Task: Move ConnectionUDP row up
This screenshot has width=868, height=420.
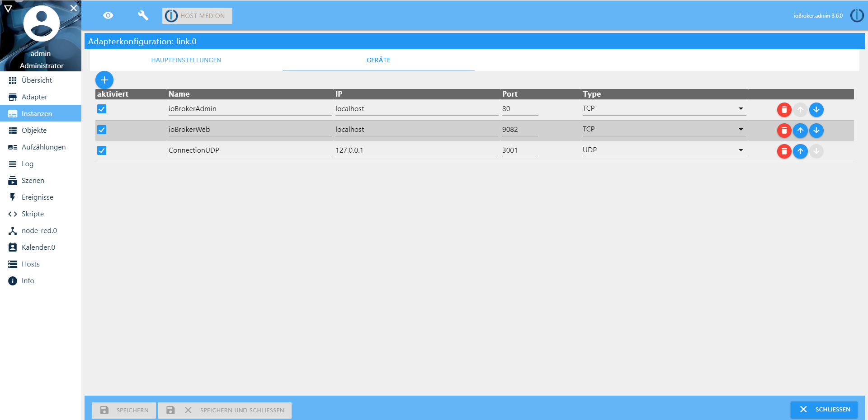Action: pos(800,151)
